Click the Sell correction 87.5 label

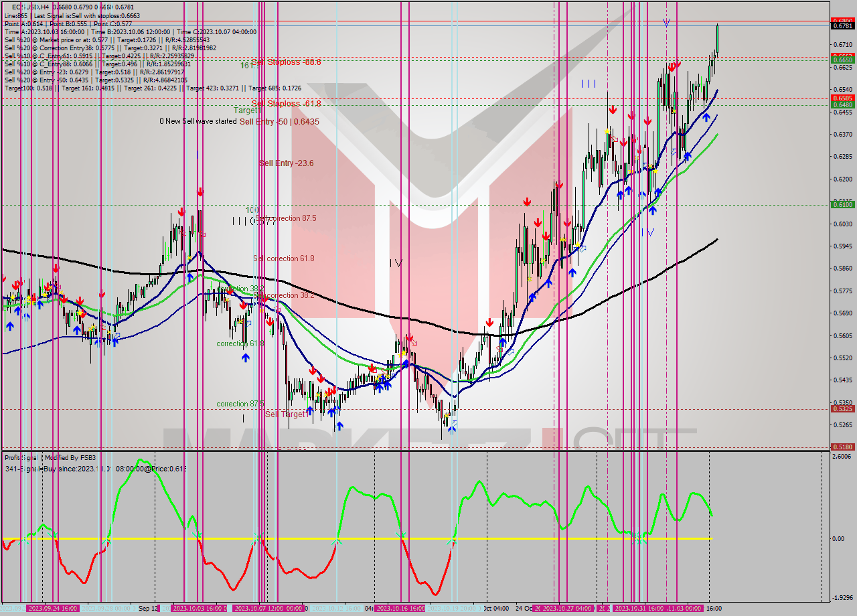[286, 218]
